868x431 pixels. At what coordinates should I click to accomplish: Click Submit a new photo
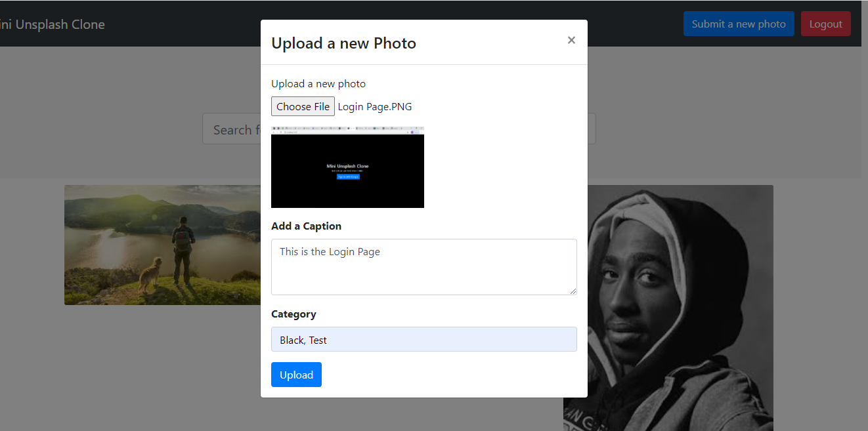(739, 24)
